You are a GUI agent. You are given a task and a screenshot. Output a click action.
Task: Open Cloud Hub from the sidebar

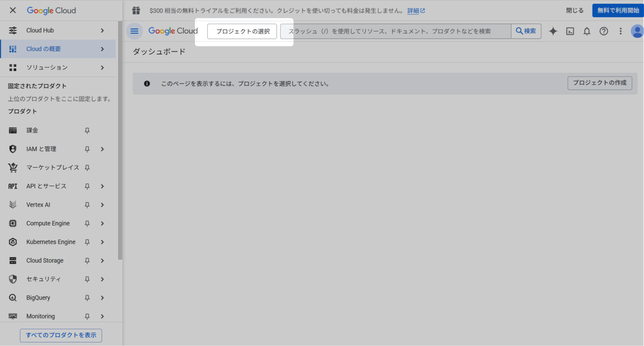40,30
